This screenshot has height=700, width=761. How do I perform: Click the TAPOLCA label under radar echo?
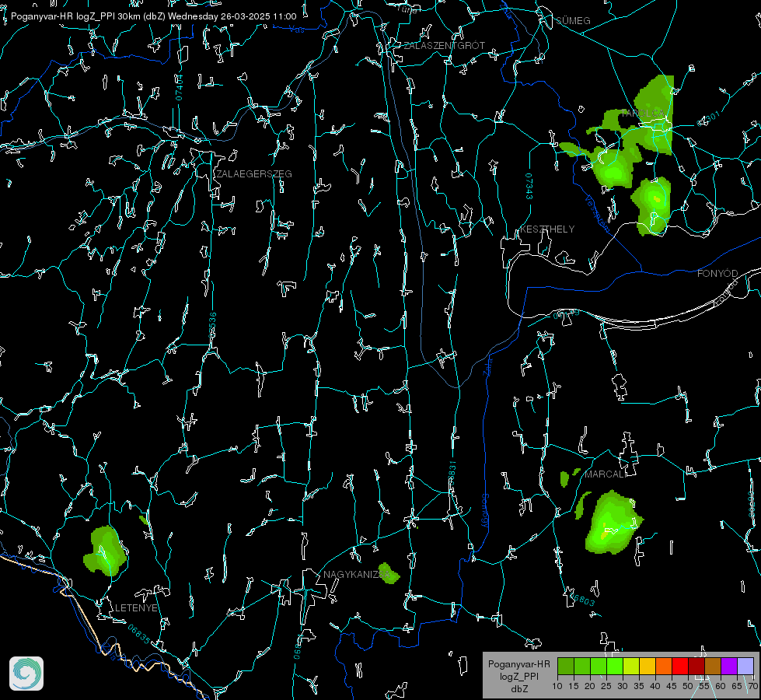pos(643,114)
